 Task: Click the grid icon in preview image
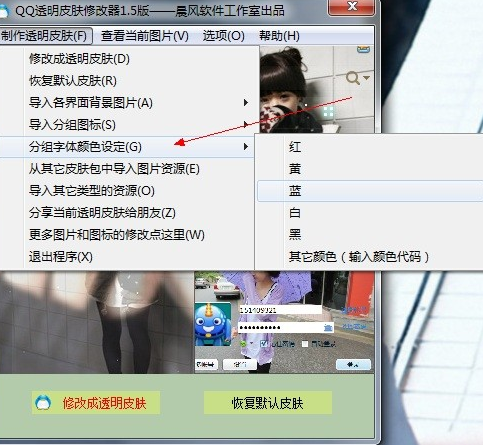[328, 112]
